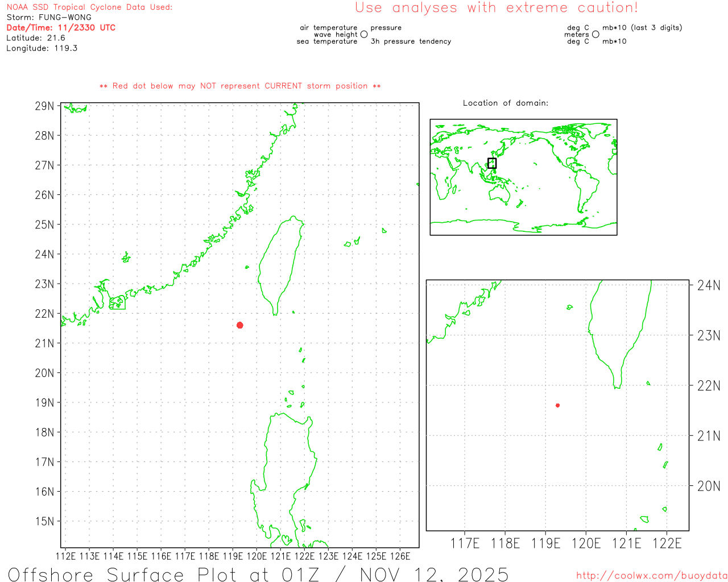Click the 'Location of domain:' label
This screenshot has width=728, height=582.
pos(506,103)
